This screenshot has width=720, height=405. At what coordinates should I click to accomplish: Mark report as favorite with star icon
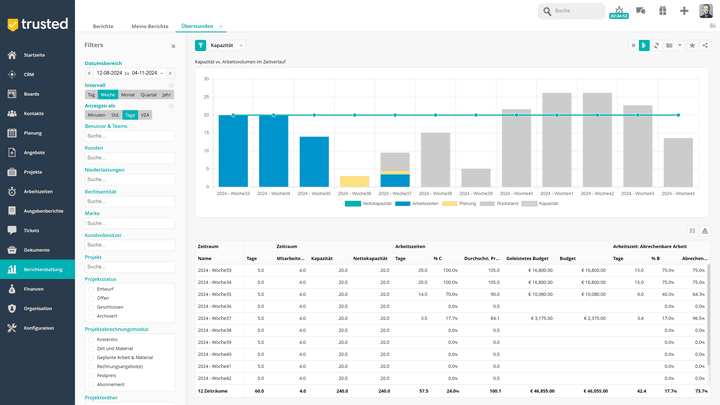692,45
